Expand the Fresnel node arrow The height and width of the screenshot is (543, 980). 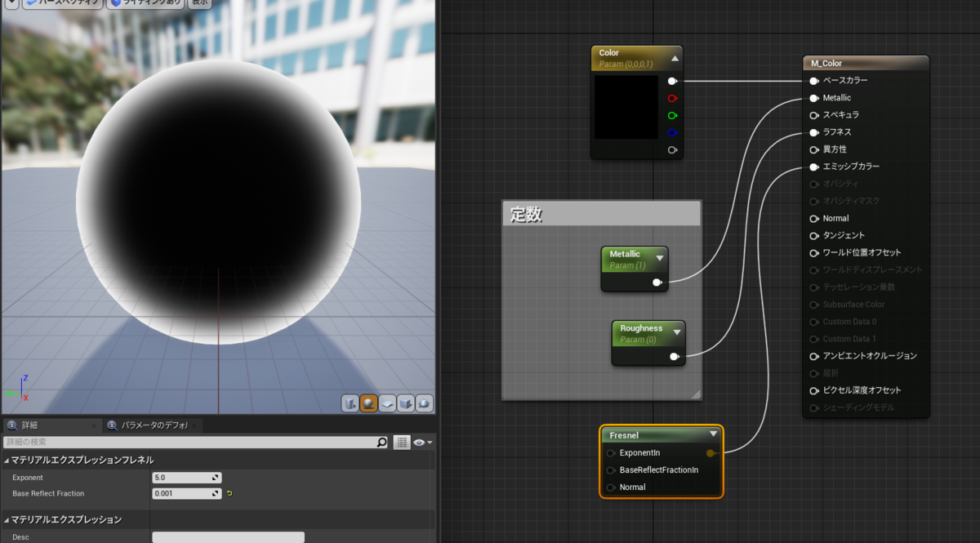tap(714, 434)
